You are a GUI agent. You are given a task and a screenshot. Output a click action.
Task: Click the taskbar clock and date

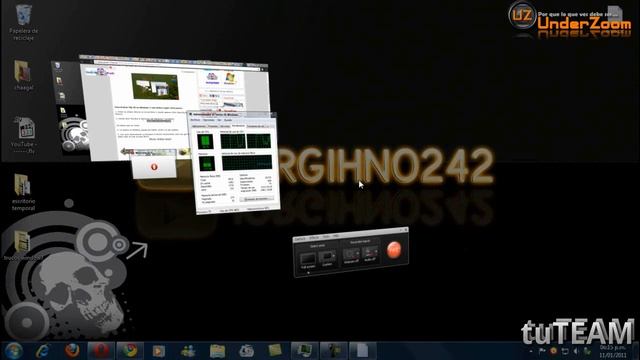(612, 351)
